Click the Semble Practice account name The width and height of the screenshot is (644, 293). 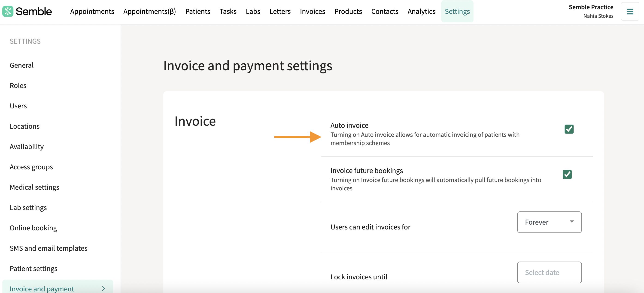(x=591, y=7)
